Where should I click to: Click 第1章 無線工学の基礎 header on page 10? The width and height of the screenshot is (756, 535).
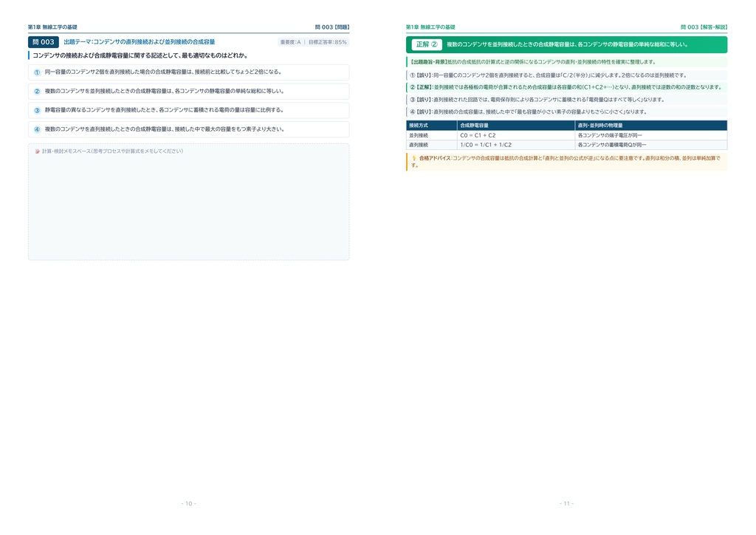(52, 27)
